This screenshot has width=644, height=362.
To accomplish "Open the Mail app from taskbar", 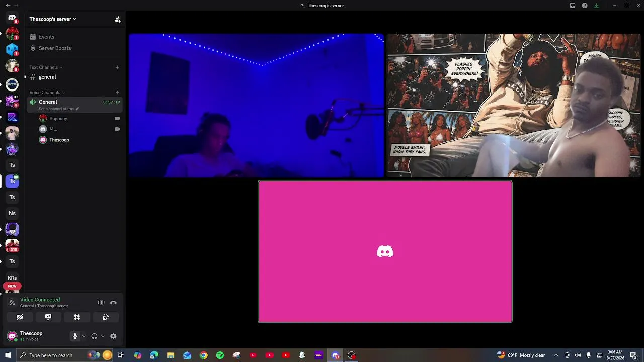I will (x=187, y=355).
